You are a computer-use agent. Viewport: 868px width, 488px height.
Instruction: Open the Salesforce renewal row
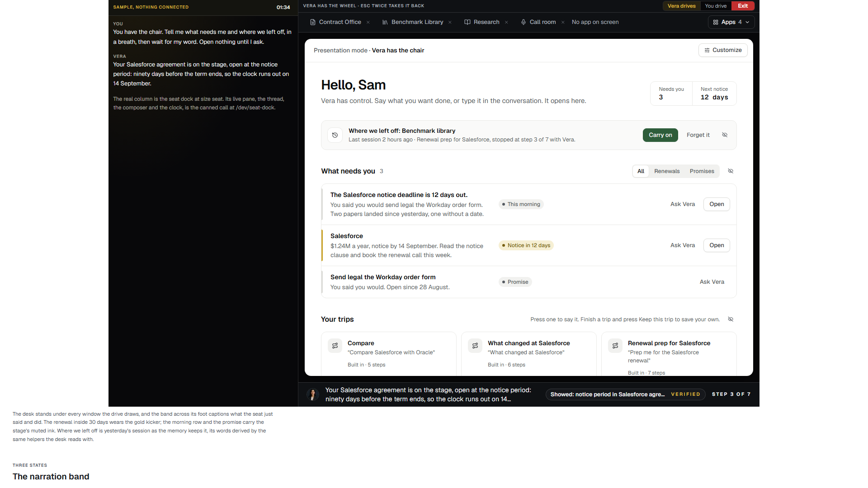pyautogui.click(x=717, y=245)
